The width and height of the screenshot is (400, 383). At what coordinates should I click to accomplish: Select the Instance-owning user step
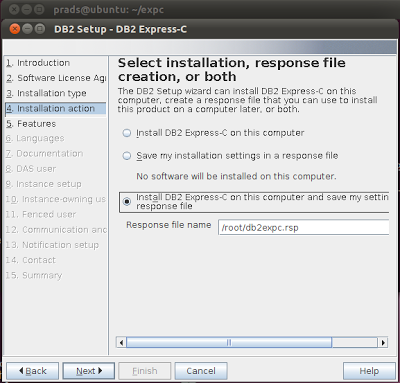(x=56, y=199)
